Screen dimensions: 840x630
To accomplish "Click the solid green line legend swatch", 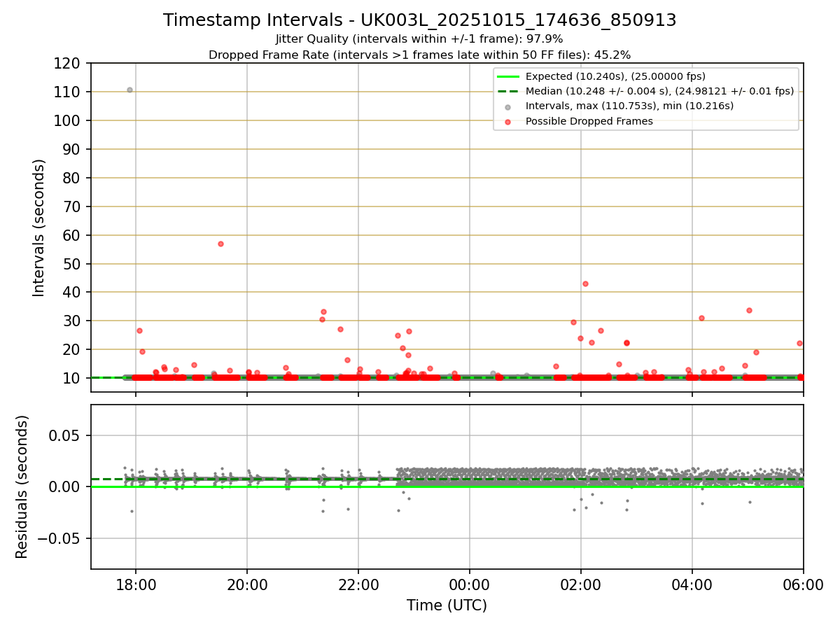I will 508,76.
